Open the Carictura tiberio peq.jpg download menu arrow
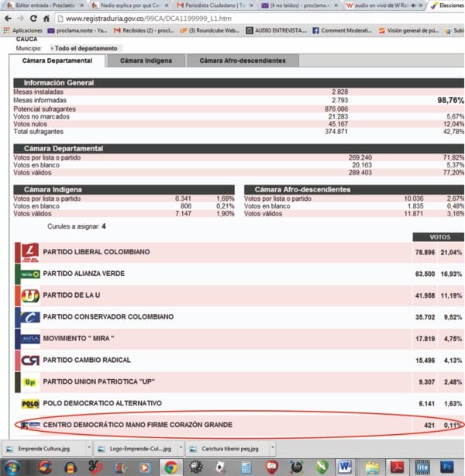Viewport: 465px width, 476px height. click(x=273, y=447)
